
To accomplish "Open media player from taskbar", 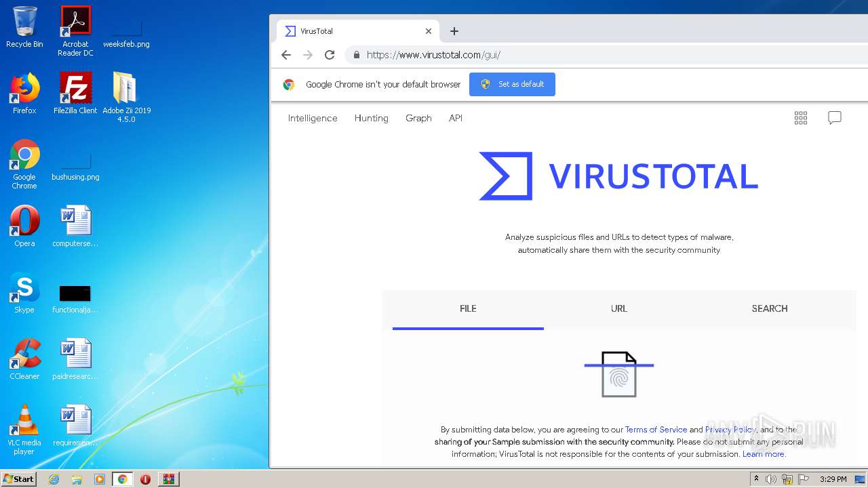I will click(x=100, y=479).
